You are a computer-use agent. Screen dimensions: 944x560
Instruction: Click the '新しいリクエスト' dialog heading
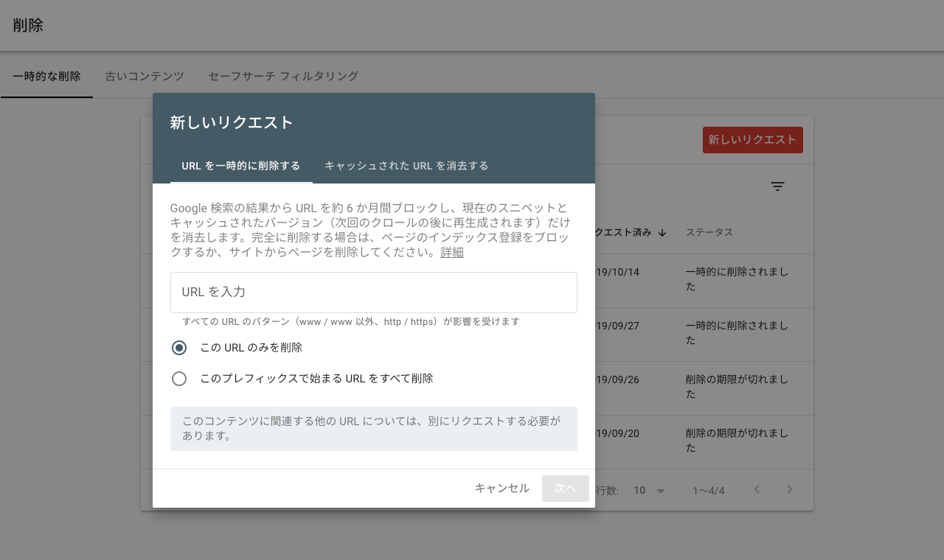tap(232, 122)
